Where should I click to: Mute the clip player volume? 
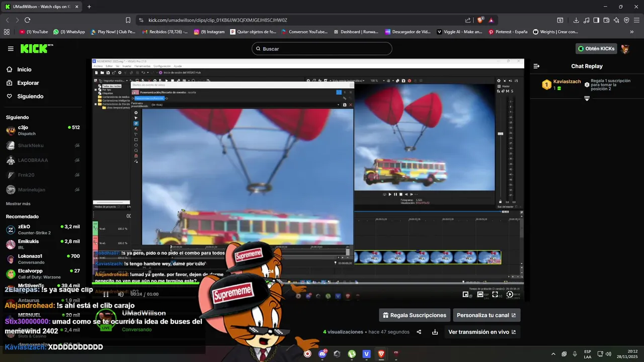pos(121,294)
